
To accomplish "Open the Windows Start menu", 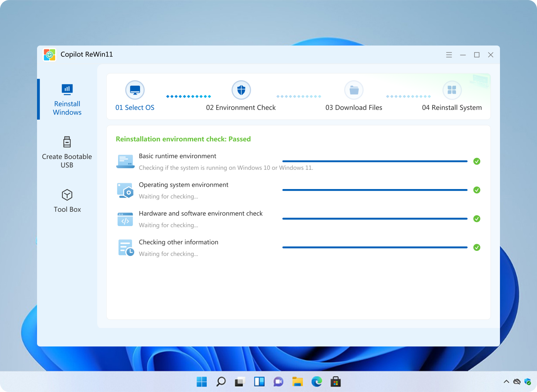I will coord(202,382).
